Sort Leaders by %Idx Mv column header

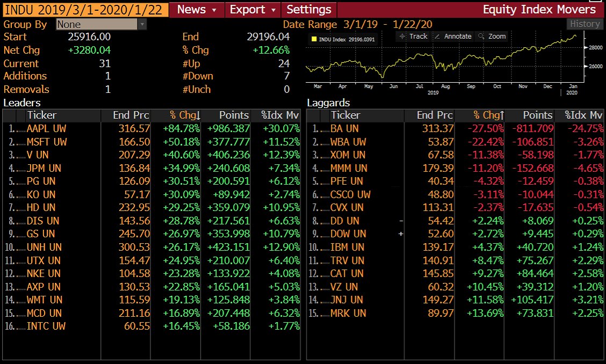tap(275, 115)
